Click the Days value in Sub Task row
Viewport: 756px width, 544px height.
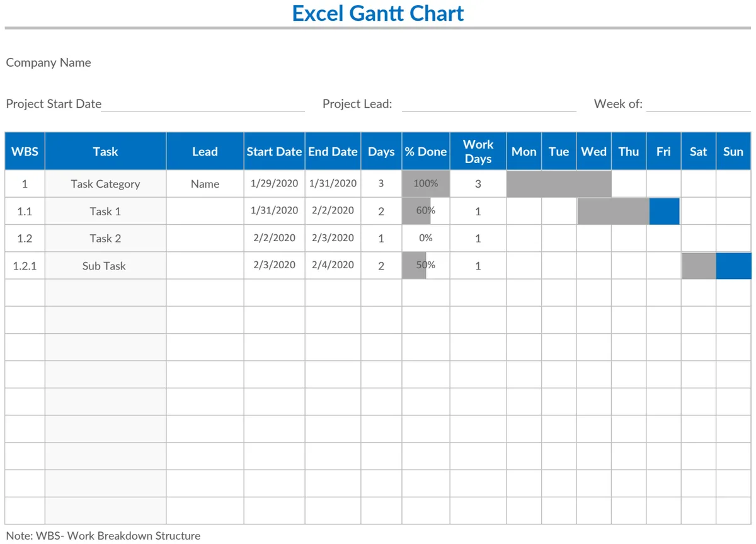[x=381, y=266]
